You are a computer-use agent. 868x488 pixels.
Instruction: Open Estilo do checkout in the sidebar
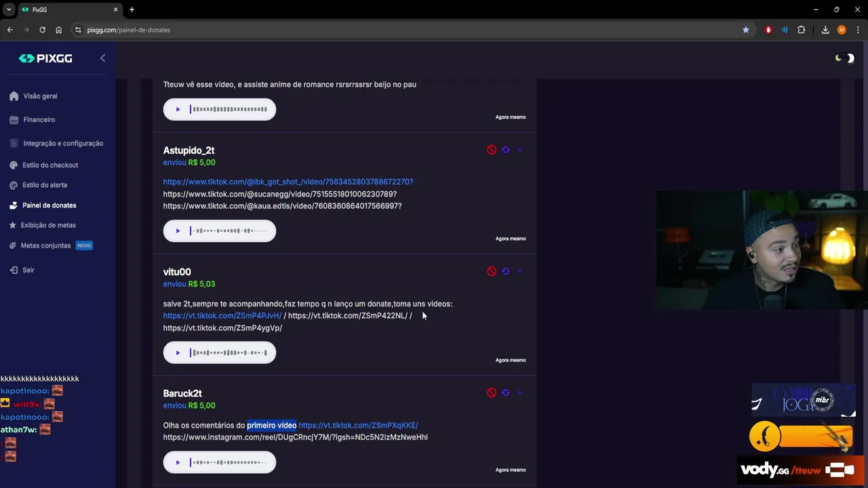(50, 165)
